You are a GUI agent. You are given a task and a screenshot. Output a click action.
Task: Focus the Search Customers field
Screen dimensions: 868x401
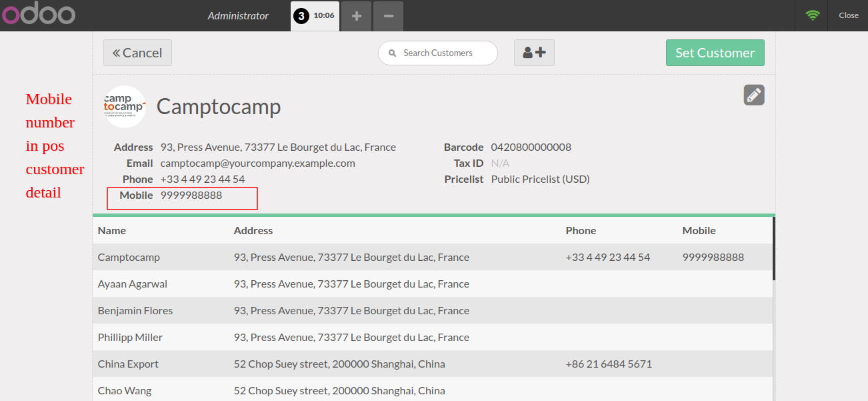pos(438,53)
